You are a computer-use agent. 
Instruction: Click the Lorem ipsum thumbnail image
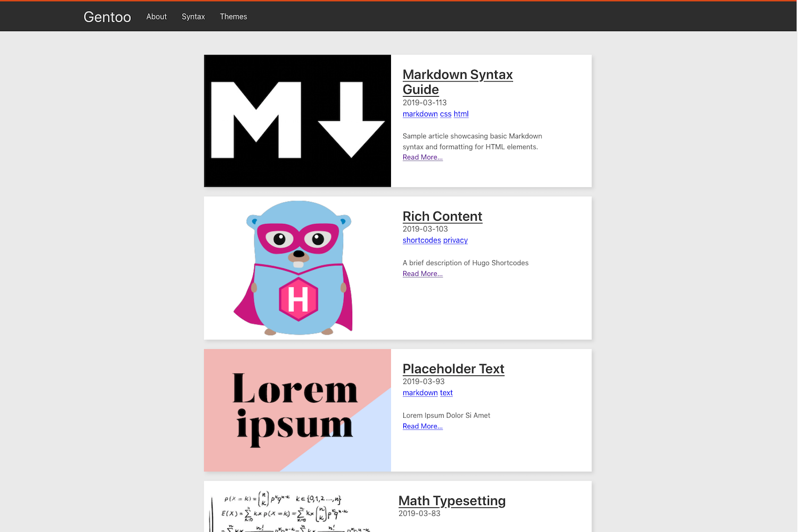[x=297, y=410]
